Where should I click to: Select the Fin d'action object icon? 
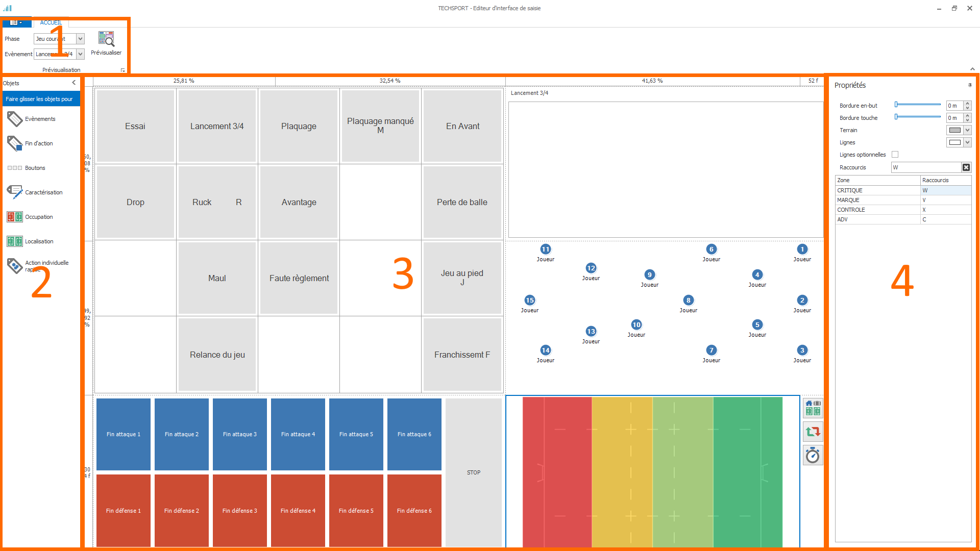click(x=15, y=143)
